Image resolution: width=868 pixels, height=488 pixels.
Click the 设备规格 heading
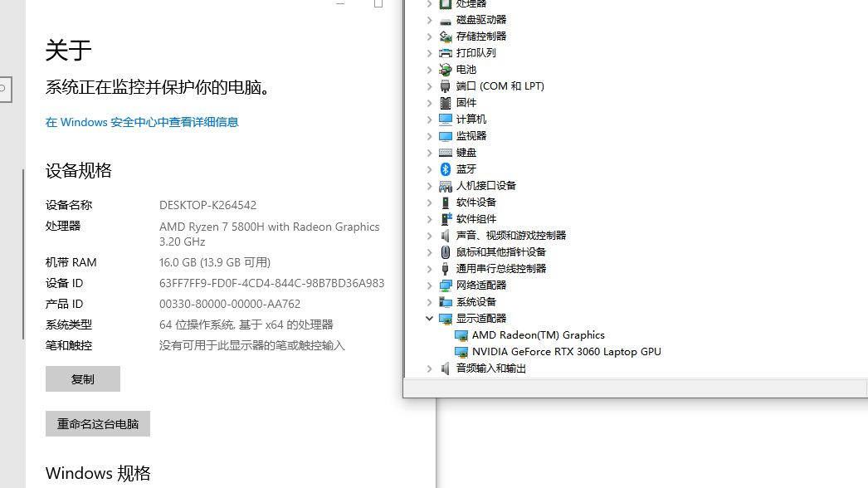tap(79, 170)
